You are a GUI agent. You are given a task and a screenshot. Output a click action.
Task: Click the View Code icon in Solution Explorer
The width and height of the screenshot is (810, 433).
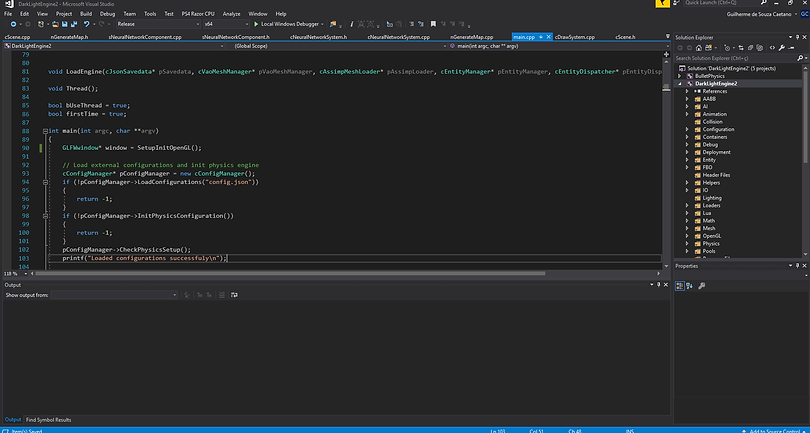point(772,48)
